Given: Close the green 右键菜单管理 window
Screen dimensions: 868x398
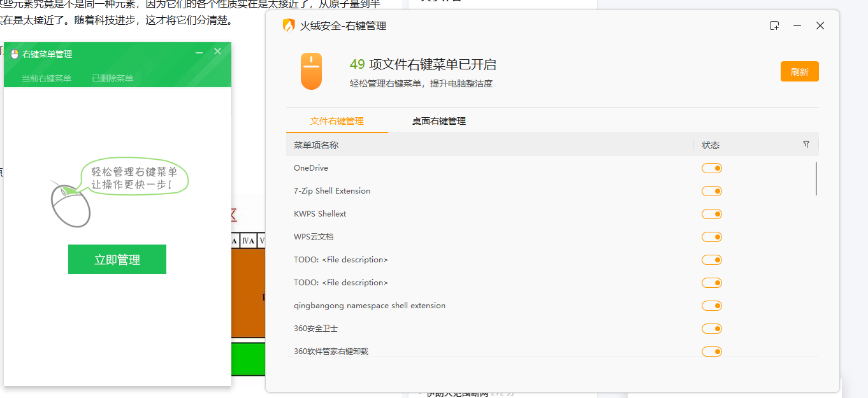Looking at the screenshot, I should [x=217, y=52].
